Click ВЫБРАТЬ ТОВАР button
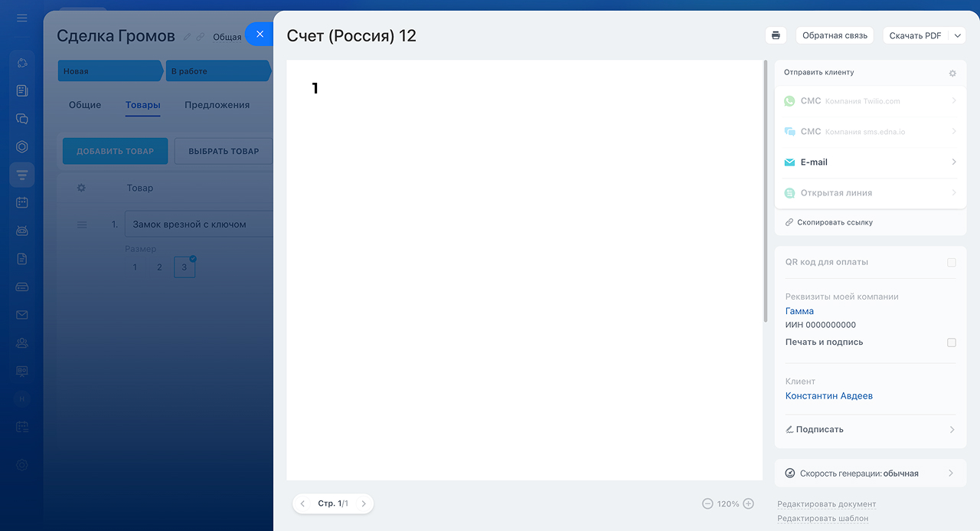The height and width of the screenshot is (531, 980). (224, 151)
